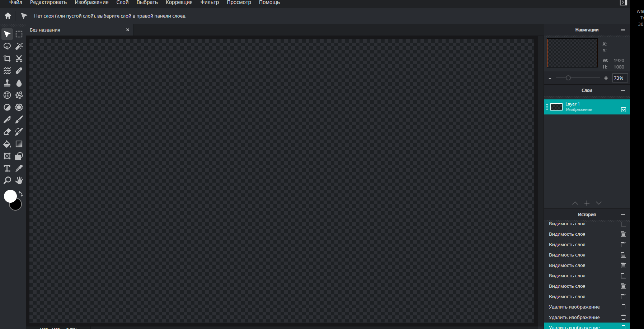Pick the Clone Stamp tool
Screen dimensions: 644x329
click(7, 83)
